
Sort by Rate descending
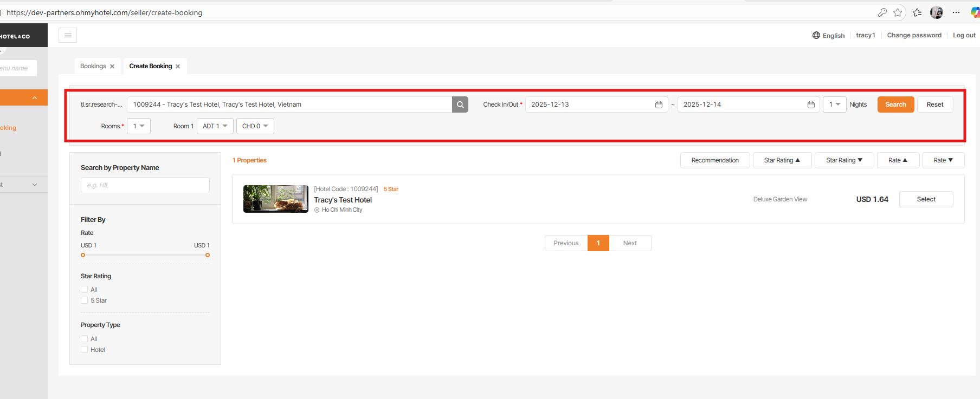[944, 160]
